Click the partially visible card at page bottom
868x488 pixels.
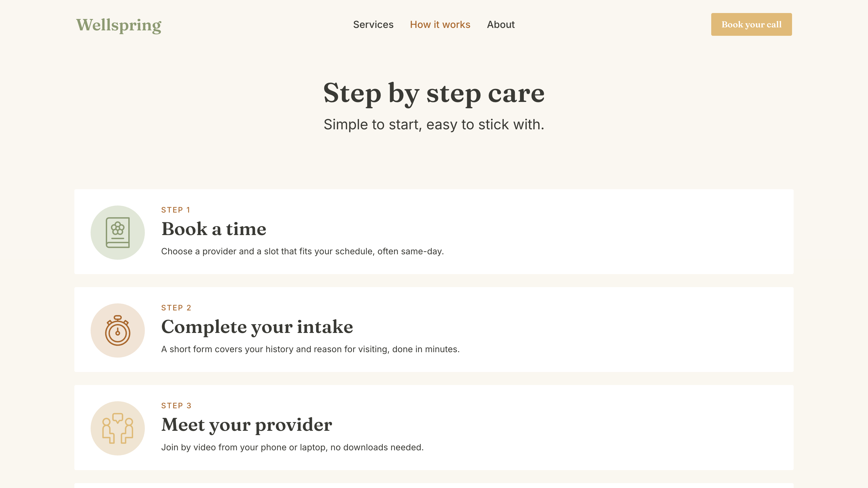[434, 486]
